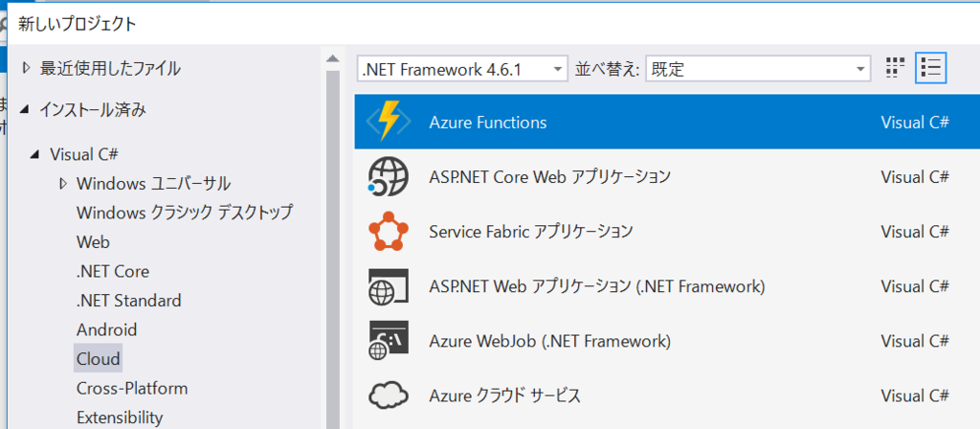This screenshot has height=429, width=980.
Task: Expand the Windows ユニバーサル node
Action: [x=63, y=184]
